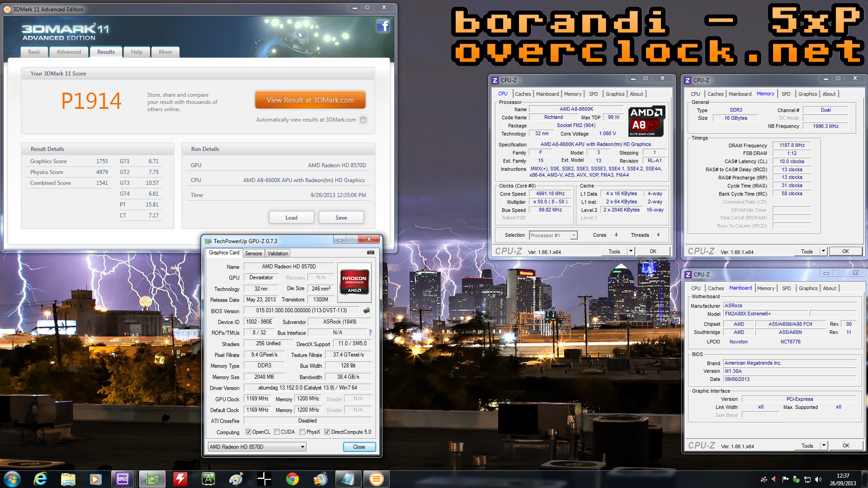Launch Google Chrome from the taskbar

pyautogui.click(x=292, y=479)
